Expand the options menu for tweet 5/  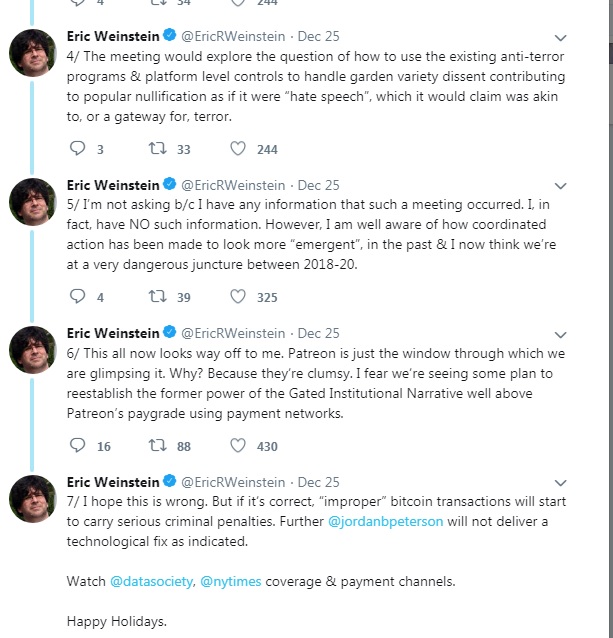[x=560, y=186]
